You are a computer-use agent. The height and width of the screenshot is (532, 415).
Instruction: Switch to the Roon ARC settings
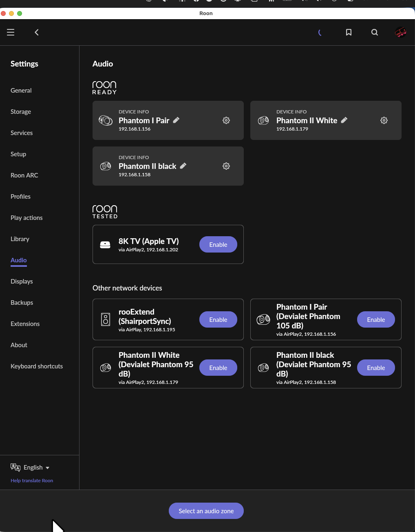(24, 175)
